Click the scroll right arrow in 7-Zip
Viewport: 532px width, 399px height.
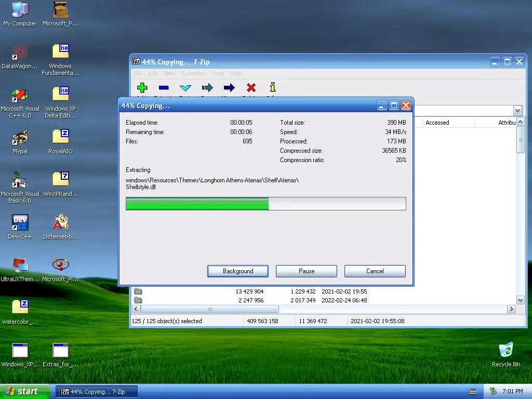(511, 309)
